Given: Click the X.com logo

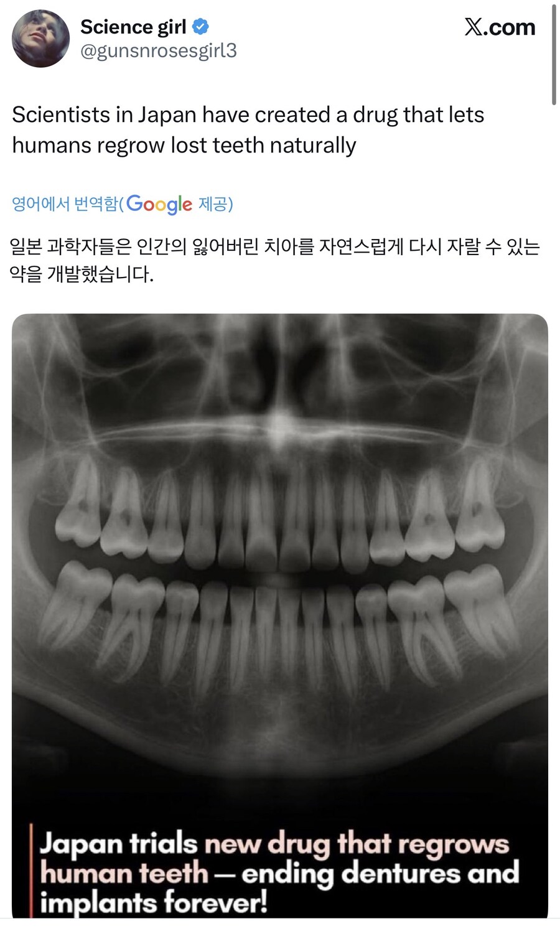Looking at the screenshot, I should [500, 27].
